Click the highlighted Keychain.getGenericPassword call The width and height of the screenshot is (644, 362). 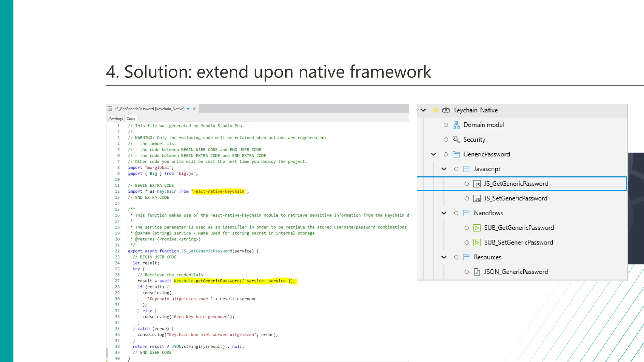point(235,281)
